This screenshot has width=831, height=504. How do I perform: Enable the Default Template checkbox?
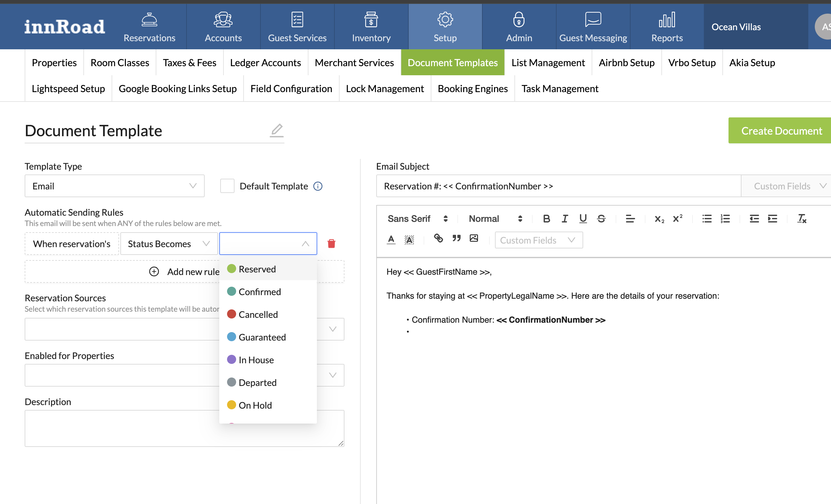pos(227,186)
